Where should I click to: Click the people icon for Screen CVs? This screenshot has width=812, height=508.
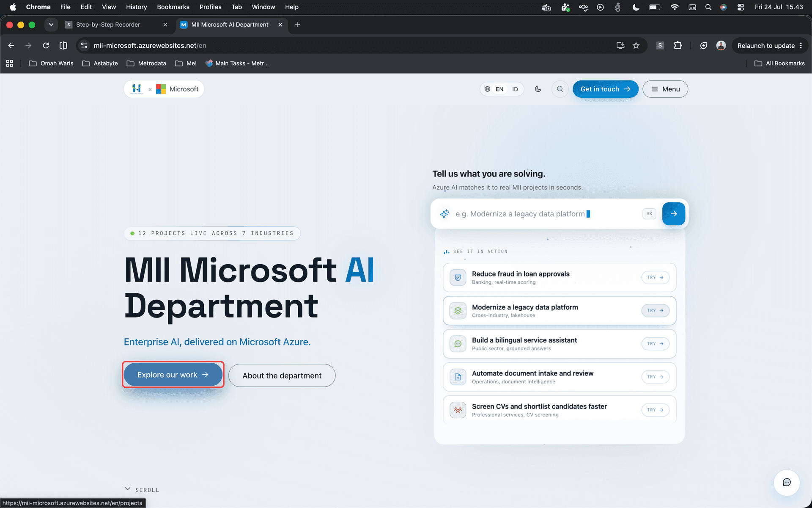click(x=458, y=410)
